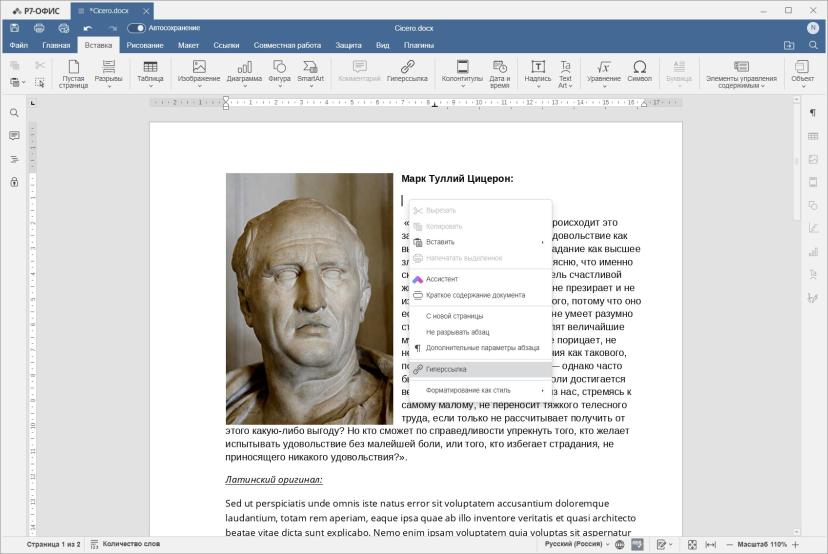828x554 pixels.
Task: Open image settings in right sidebar
Action: (813, 159)
